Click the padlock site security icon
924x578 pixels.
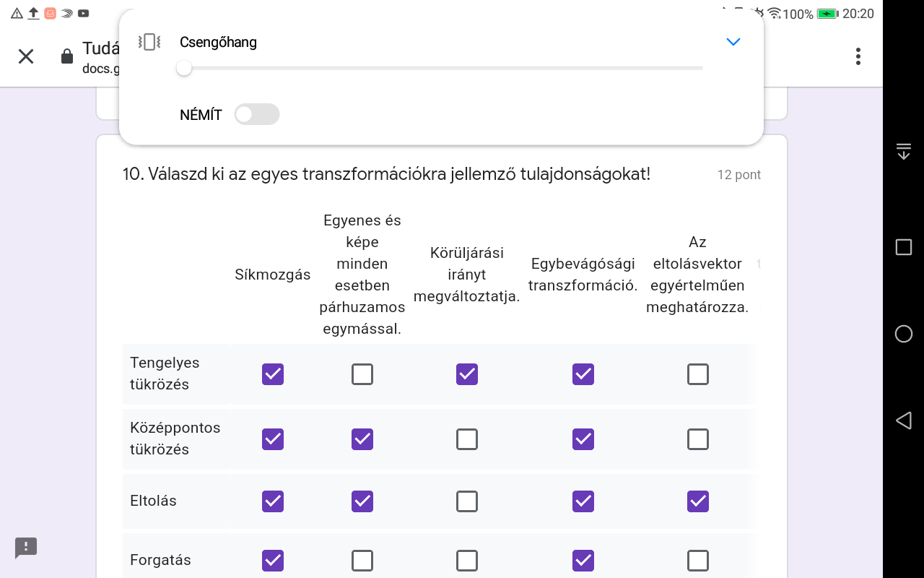[67, 56]
